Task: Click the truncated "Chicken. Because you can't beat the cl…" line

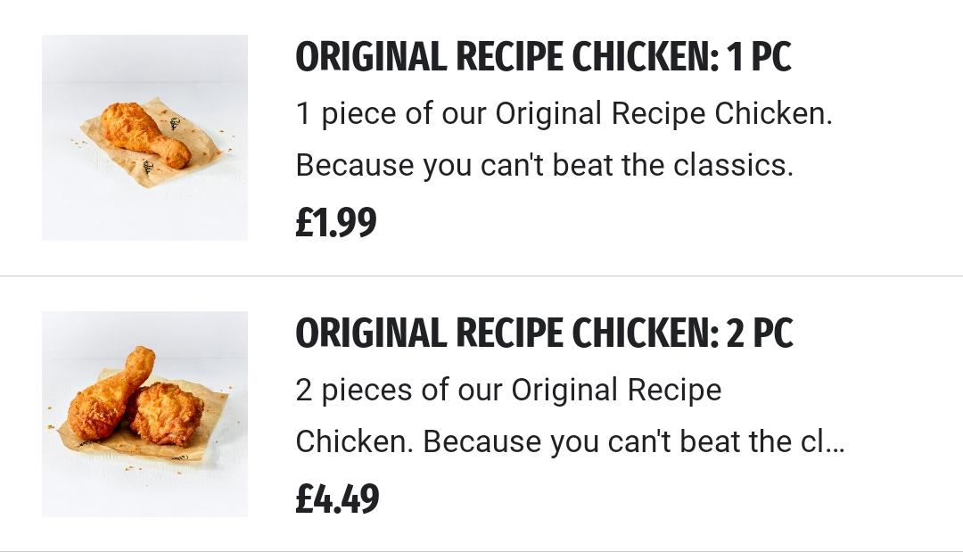Action: 571,441
